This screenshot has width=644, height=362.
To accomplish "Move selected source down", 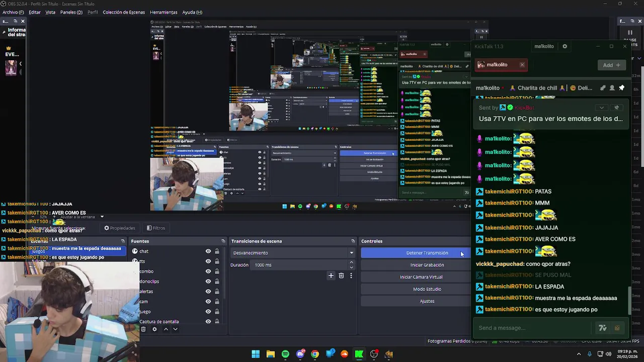I will pyautogui.click(x=175, y=329).
